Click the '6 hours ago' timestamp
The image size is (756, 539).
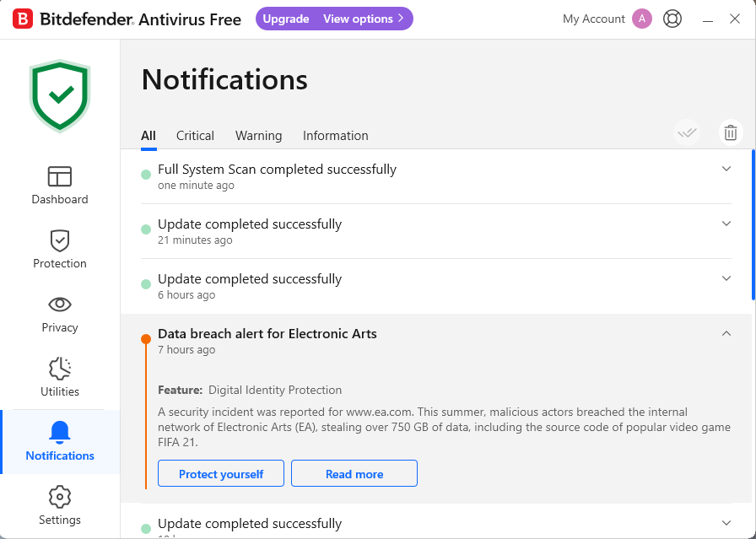(x=186, y=294)
